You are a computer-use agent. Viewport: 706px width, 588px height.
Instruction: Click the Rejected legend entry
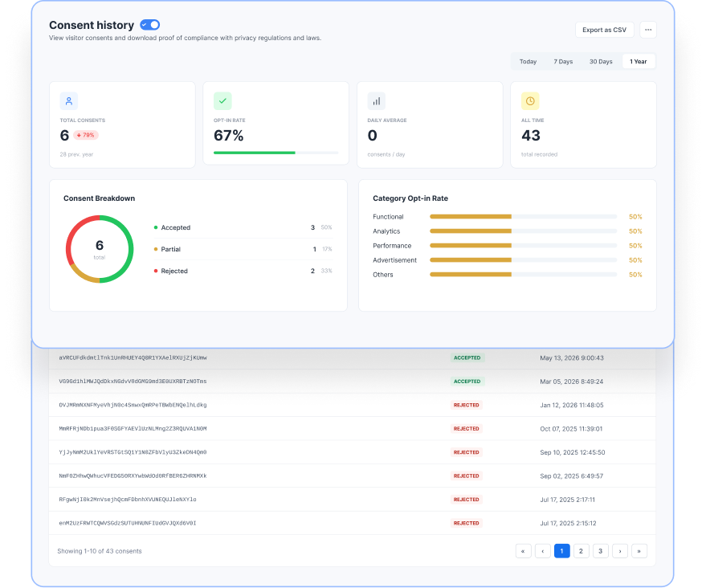(x=243, y=271)
